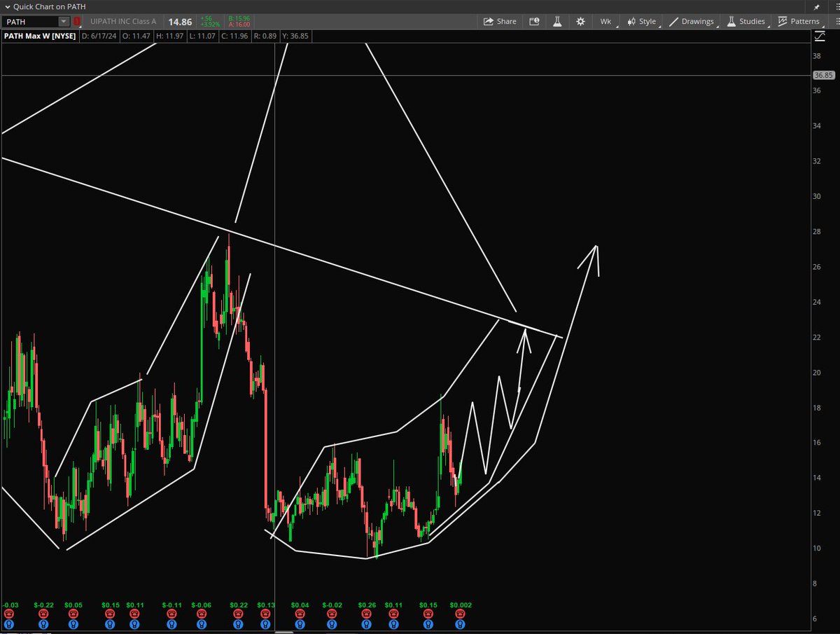Open the chart settings gear icon
This screenshot has width=840, height=634.
point(580,21)
